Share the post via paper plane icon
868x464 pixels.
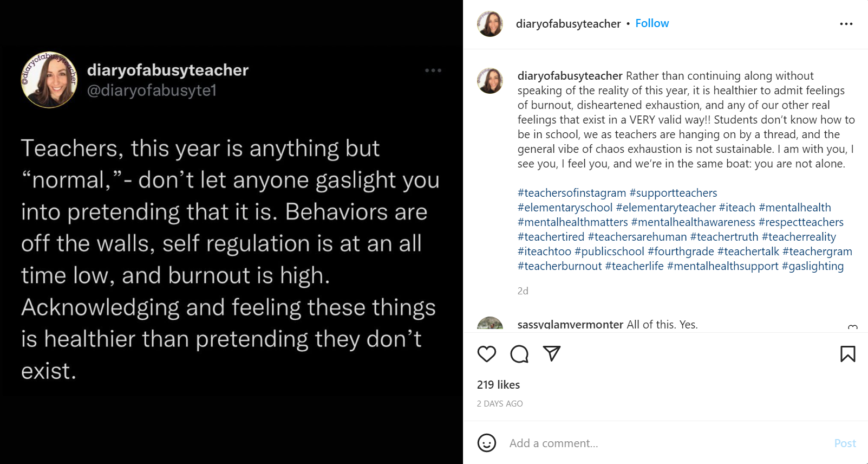tap(551, 353)
